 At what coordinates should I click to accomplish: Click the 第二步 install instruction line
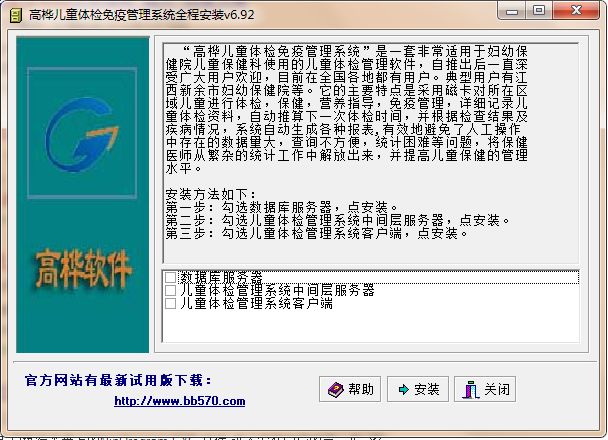(x=337, y=221)
